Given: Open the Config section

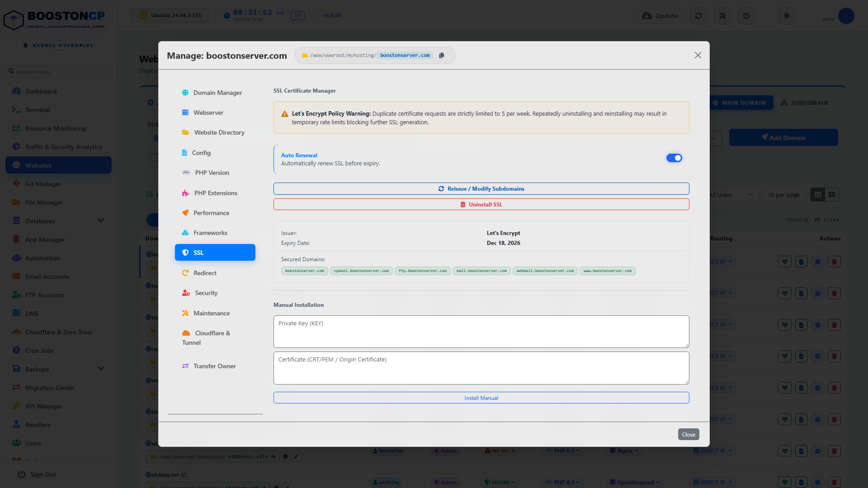Looking at the screenshot, I should coord(215,153).
